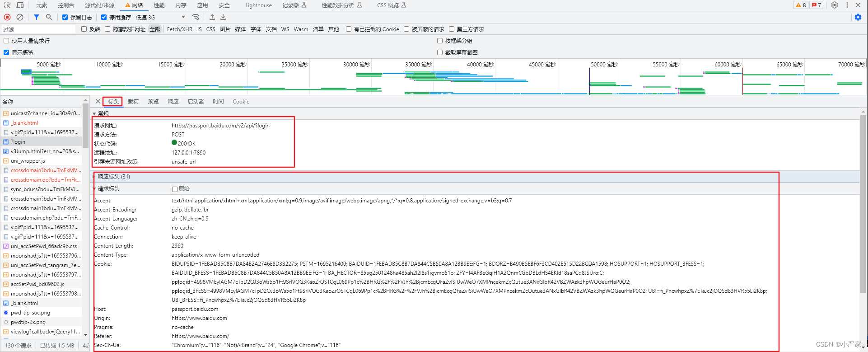The width and height of the screenshot is (868, 352).
Task: Close the request details pane
Action: click(98, 101)
